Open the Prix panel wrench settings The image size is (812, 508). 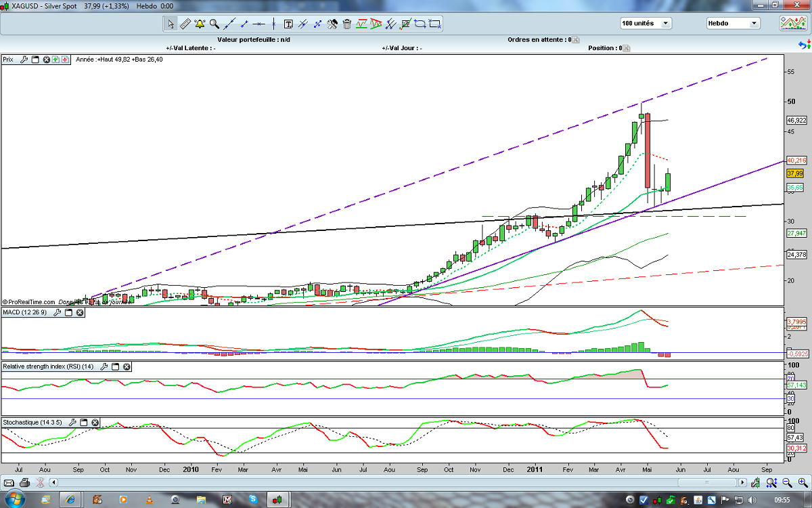click(x=24, y=60)
